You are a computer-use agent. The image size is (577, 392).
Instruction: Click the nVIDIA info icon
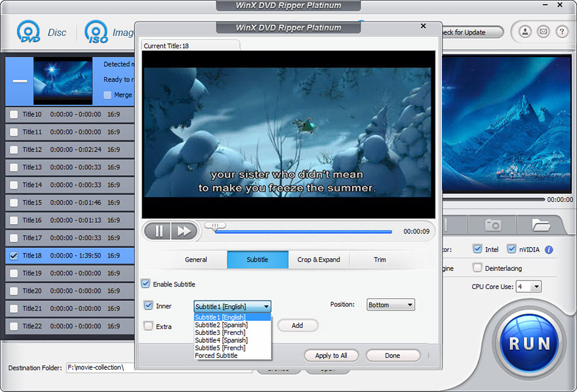coord(549,249)
